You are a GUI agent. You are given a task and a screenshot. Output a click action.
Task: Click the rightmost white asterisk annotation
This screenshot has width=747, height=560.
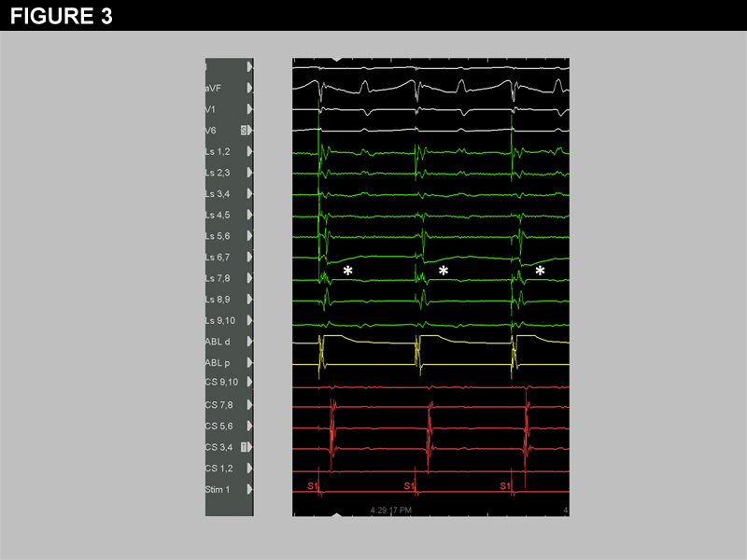[x=540, y=271]
